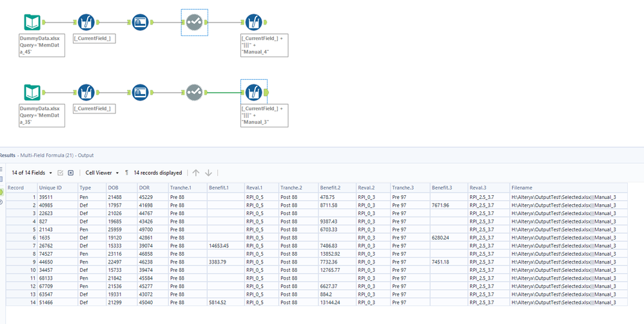Screen dimensions: 644x324
Task: Click the DOR column header
Action: click(x=153, y=187)
